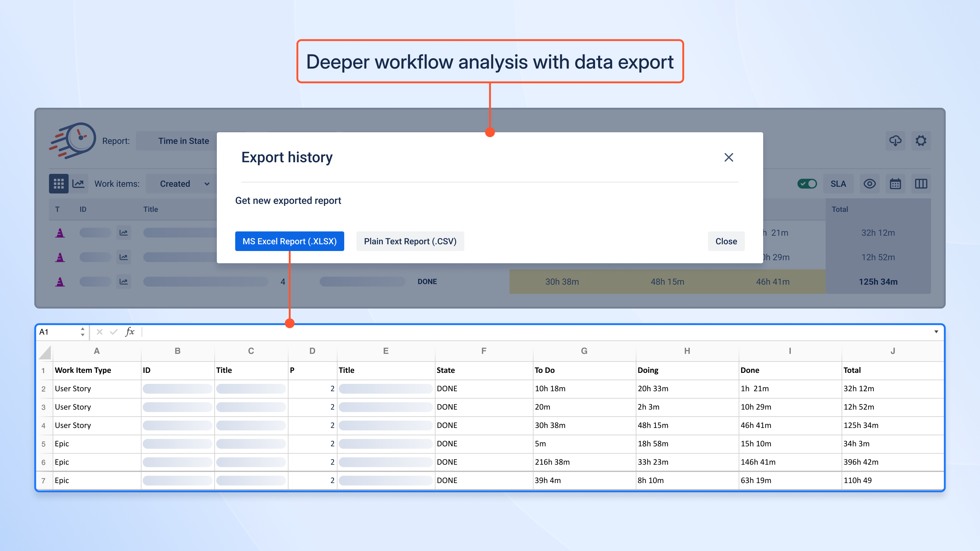Export Plain Text Report (.CSV)
Screen dimensions: 980x551
coord(410,241)
